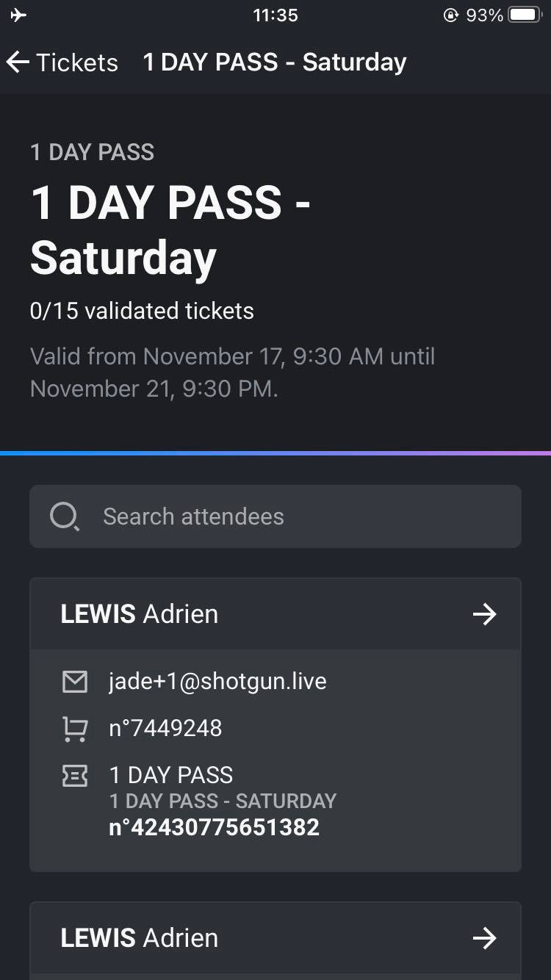This screenshot has width=551, height=980.
Task: Tap the magnifier icon in search bar
Action: pos(64,516)
